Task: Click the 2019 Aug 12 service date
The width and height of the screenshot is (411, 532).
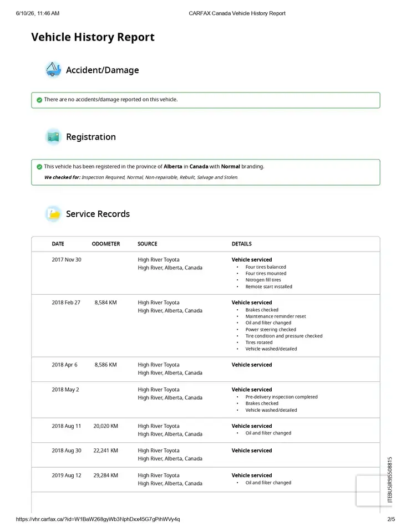Action: click(x=67, y=475)
